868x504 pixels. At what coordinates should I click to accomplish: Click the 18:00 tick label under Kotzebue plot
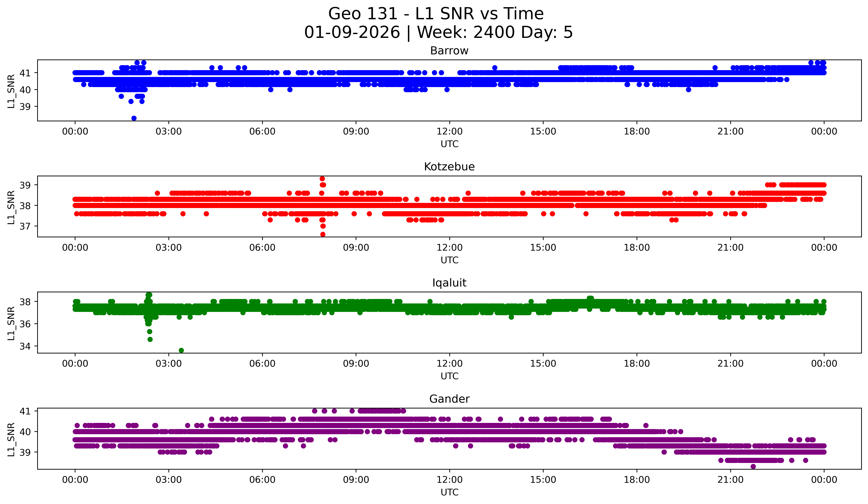pos(637,248)
